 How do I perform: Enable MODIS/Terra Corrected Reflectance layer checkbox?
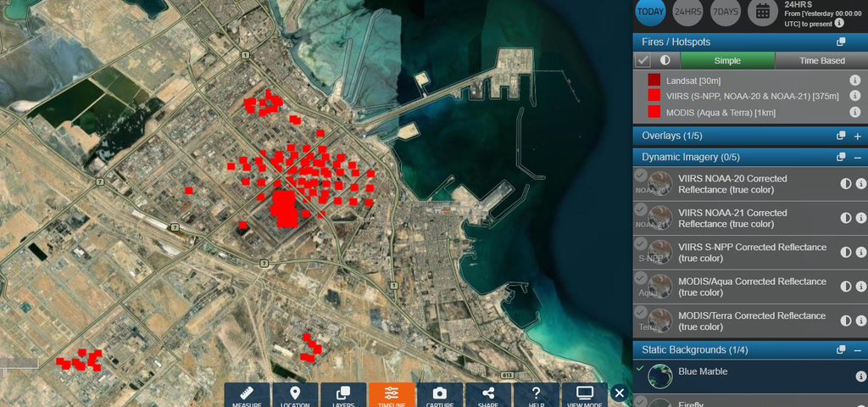[x=641, y=312]
